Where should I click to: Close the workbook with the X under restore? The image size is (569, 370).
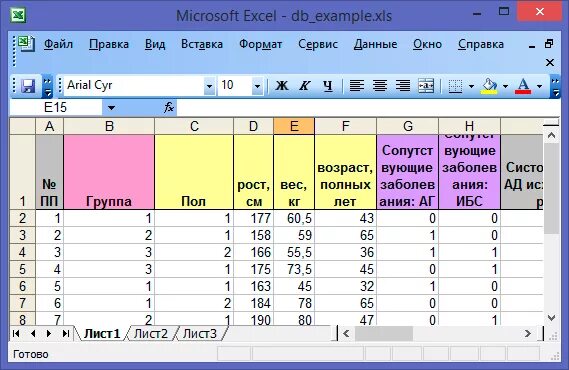550,63
